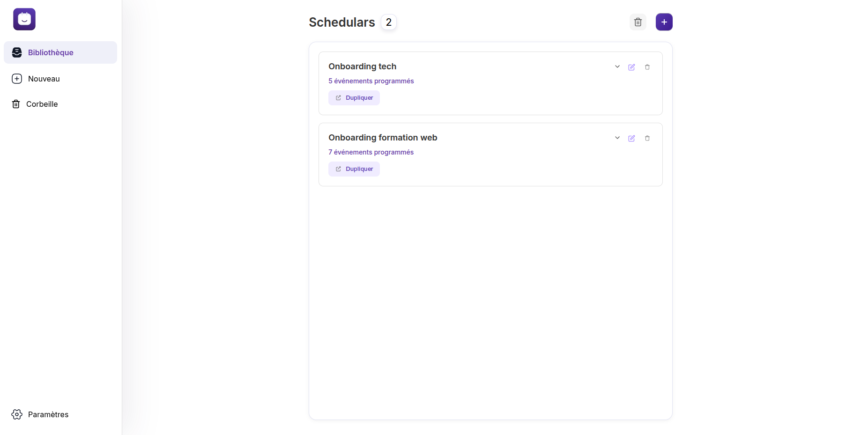The height and width of the screenshot is (435, 868).
Task: Edit the Onboarding tech schedular
Action: click(631, 67)
